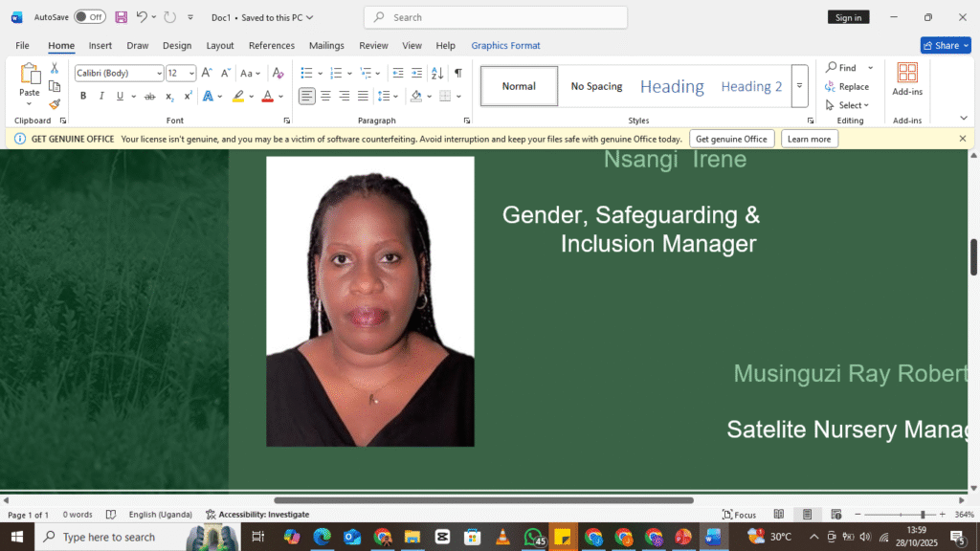Click the Get genuine Office button
This screenshot has height=551, width=980.
pyautogui.click(x=731, y=139)
